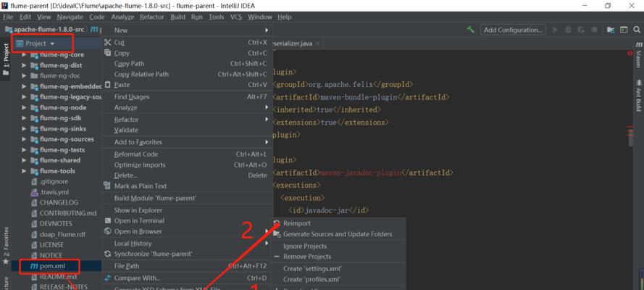Click the Compare With icon in context menu

pyautogui.click(x=108, y=278)
